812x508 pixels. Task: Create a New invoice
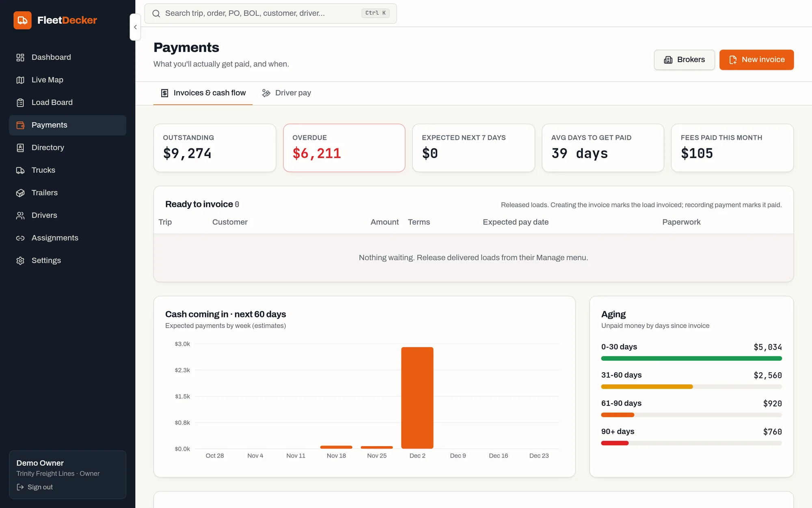coord(756,60)
